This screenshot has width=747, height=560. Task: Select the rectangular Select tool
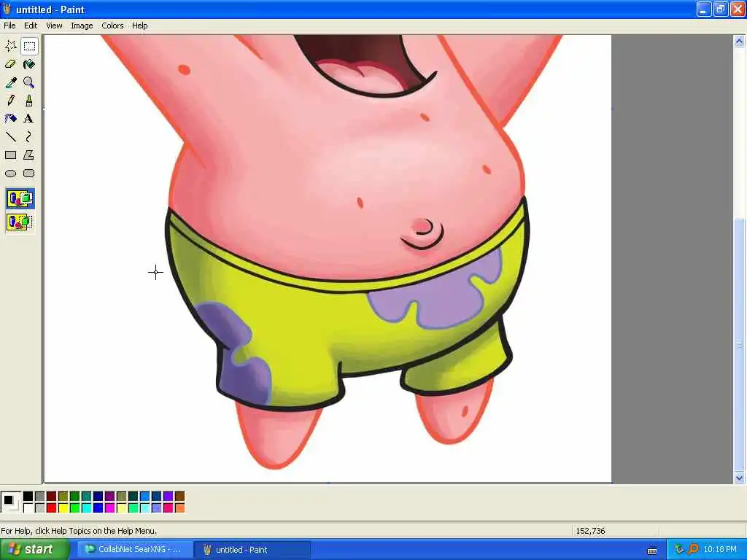pos(29,46)
